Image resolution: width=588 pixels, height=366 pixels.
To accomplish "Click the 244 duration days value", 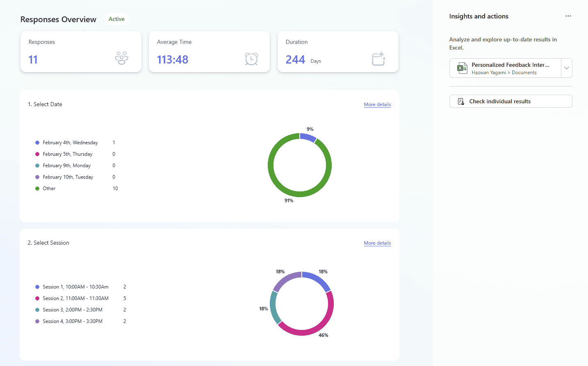I will [x=295, y=59].
